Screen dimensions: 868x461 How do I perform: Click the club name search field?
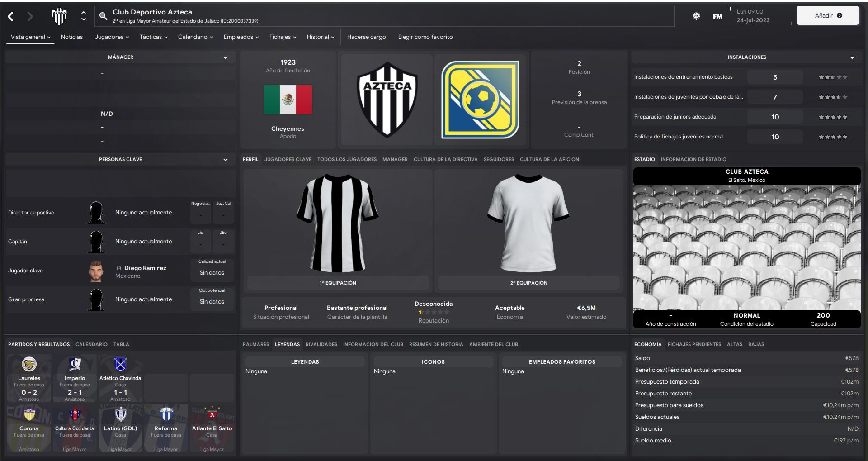tap(384, 16)
